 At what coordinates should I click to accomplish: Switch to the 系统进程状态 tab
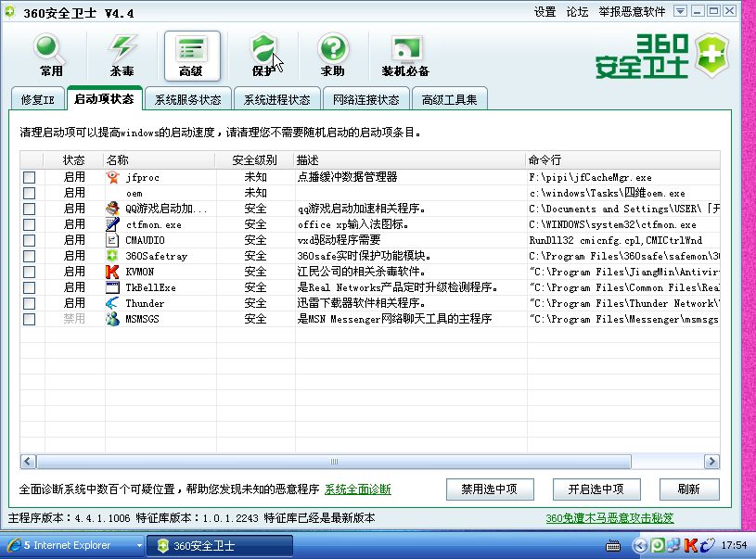(276, 99)
